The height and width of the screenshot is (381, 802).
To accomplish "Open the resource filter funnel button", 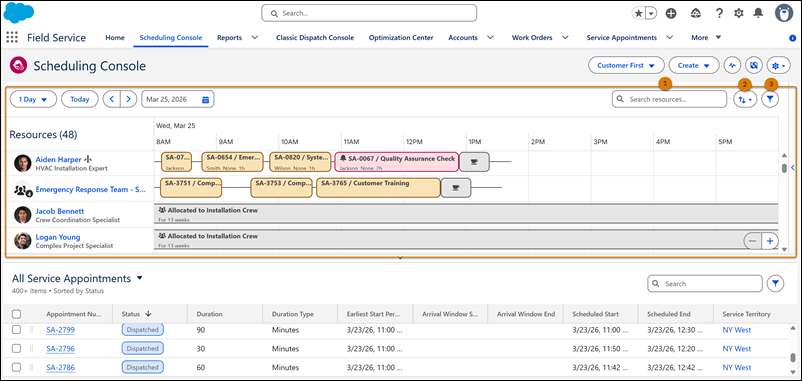I will (770, 100).
